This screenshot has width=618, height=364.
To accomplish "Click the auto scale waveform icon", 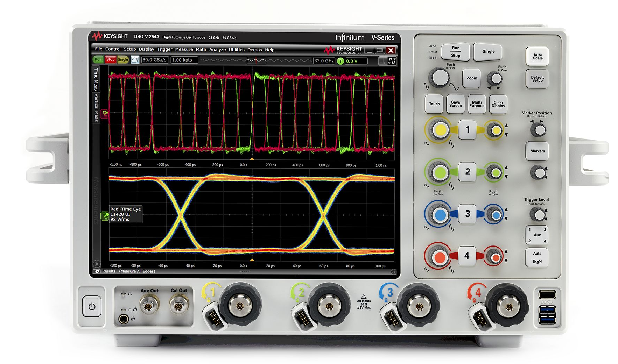I will click(135, 60).
